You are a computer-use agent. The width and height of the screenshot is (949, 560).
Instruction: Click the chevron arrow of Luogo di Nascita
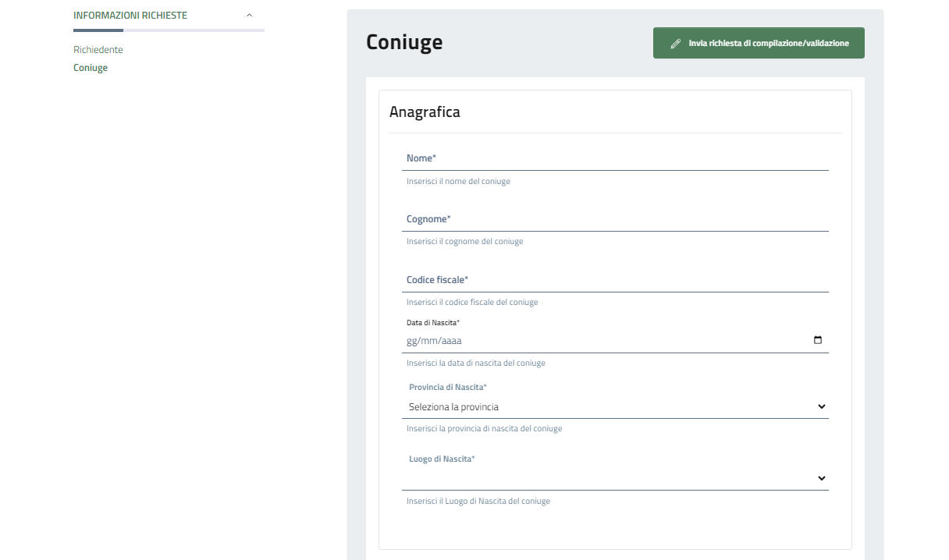pyautogui.click(x=821, y=478)
